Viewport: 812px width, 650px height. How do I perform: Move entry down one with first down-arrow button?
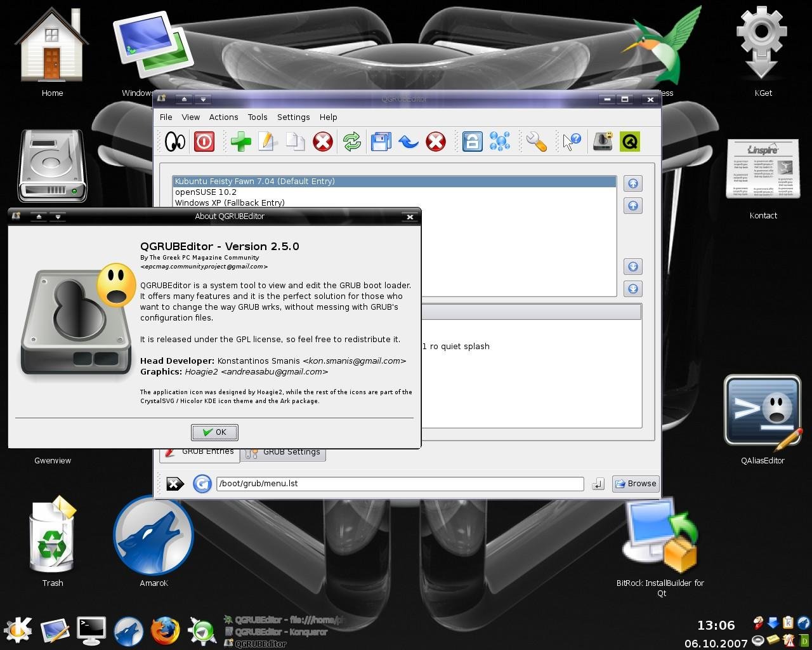click(x=632, y=267)
